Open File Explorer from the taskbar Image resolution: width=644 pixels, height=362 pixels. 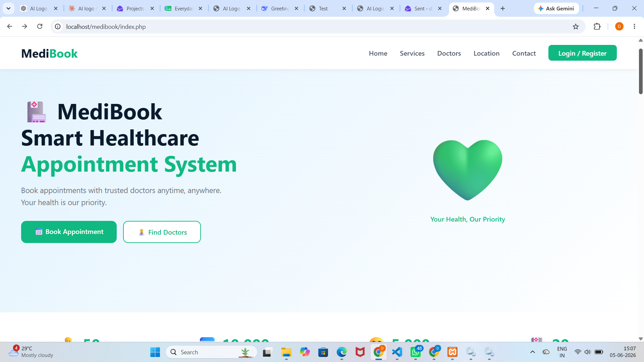point(286,352)
